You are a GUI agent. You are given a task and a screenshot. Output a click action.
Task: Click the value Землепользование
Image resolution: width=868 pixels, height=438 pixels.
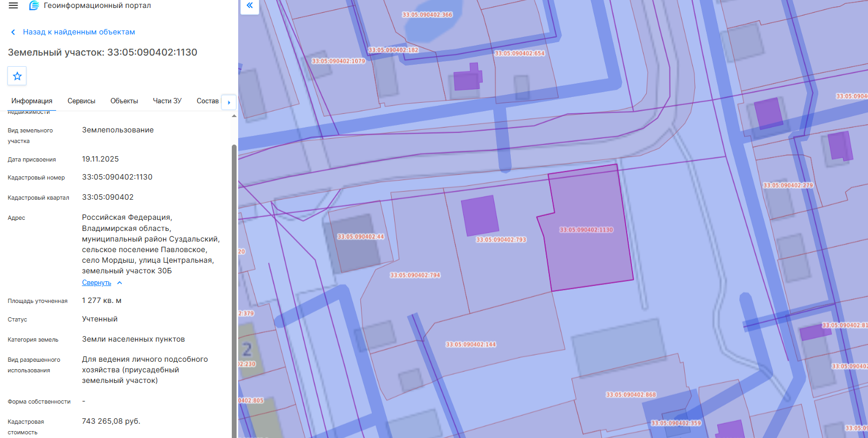click(118, 130)
